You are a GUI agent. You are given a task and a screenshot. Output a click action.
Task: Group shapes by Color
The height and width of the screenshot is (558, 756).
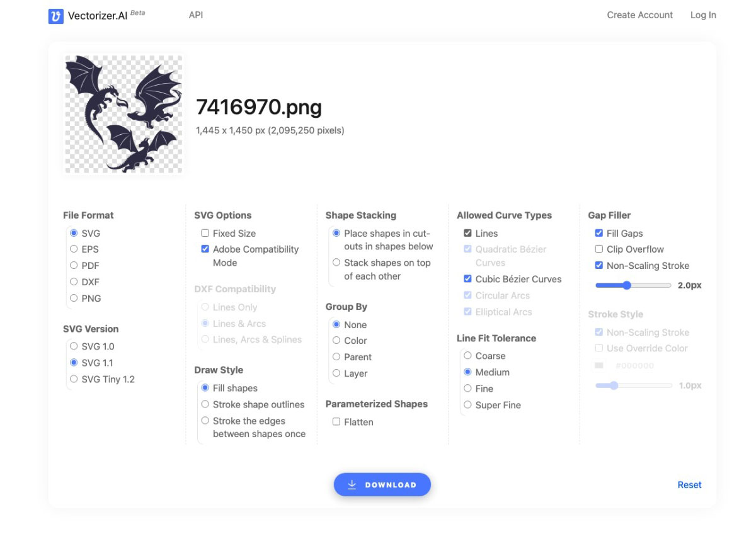pos(336,341)
